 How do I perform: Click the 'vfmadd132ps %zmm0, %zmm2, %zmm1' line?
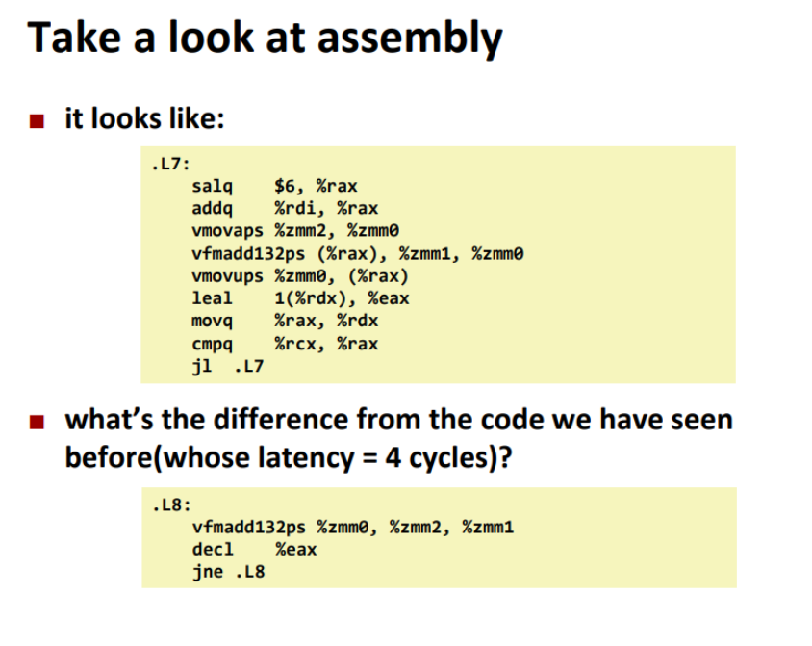pyautogui.click(x=353, y=528)
